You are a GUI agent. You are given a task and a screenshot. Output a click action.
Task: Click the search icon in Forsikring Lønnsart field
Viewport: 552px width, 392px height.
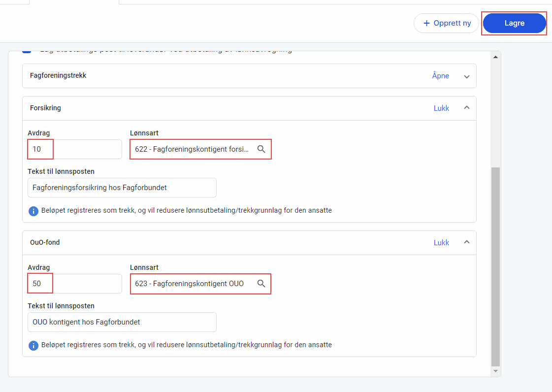[261, 149]
